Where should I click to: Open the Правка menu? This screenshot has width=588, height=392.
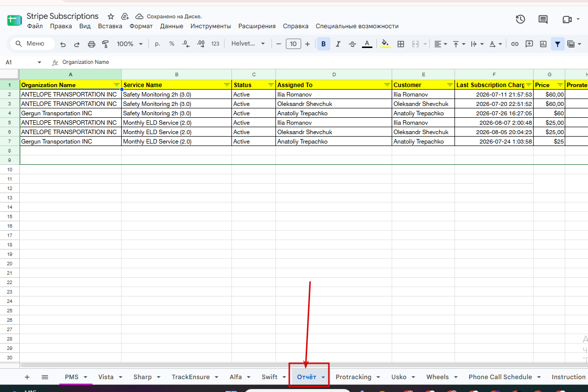point(61,26)
